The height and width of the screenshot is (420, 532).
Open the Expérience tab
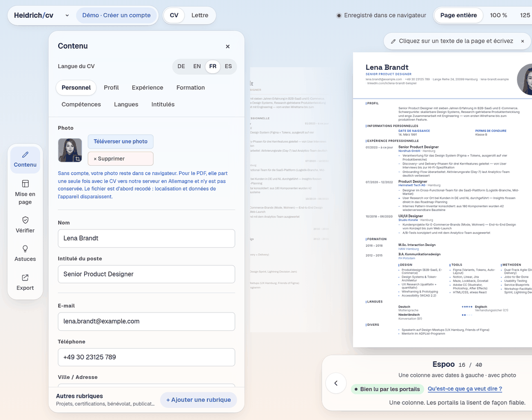(x=147, y=88)
